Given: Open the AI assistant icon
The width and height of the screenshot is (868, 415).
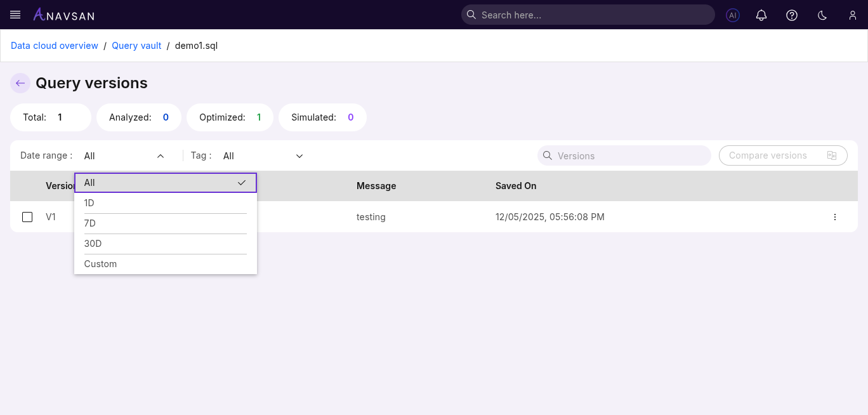Looking at the screenshot, I should pos(732,15).
